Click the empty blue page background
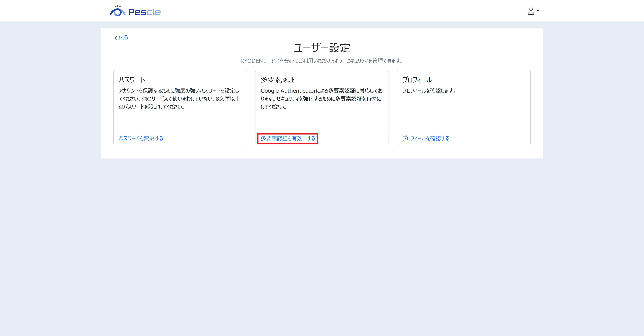The image size is (644, 336). click(322, 238)
